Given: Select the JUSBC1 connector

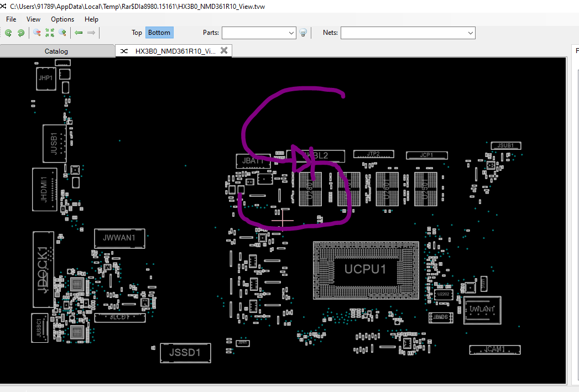Looking at the screenshot, I should (x=40, y=328).
